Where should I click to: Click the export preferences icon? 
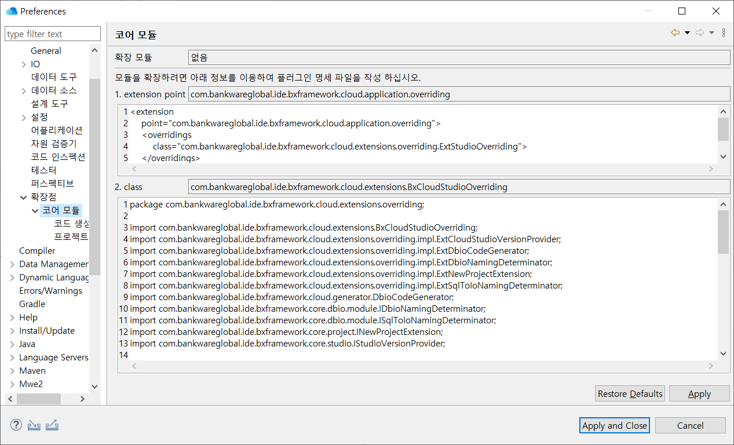point(52,425)
